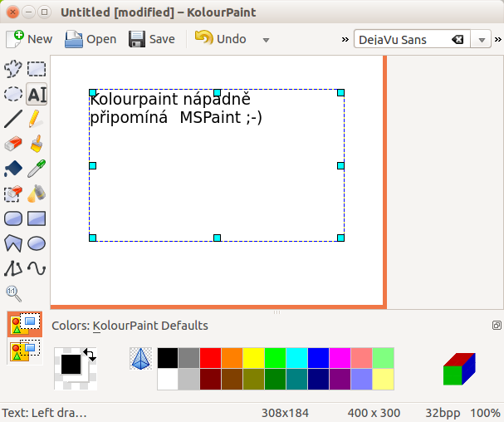504x422 pixels.
Task: Choose transparent selection mode option
Action: point(25,351)
